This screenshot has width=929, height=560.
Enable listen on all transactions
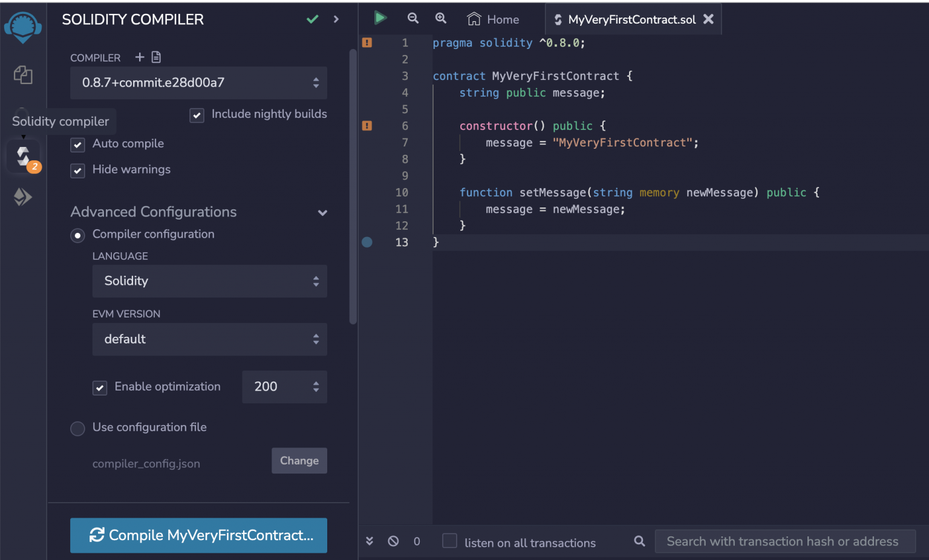[449, 541]
